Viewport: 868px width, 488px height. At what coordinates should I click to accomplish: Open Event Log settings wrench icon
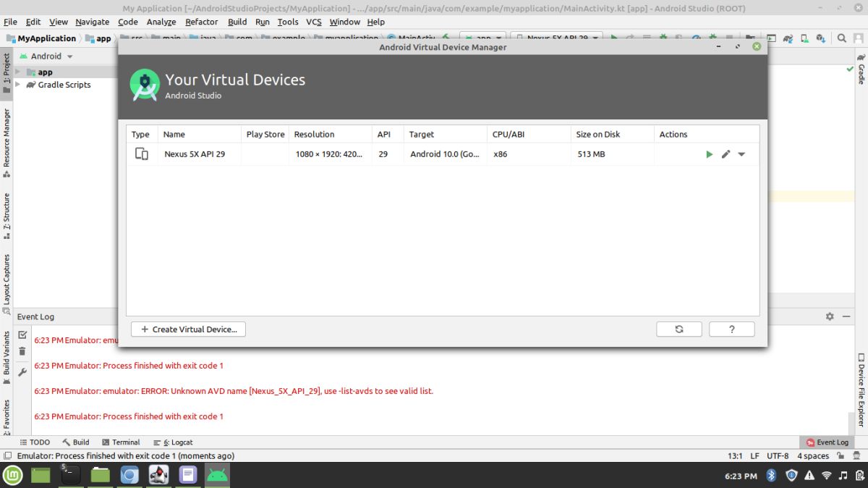pos(22,371)
